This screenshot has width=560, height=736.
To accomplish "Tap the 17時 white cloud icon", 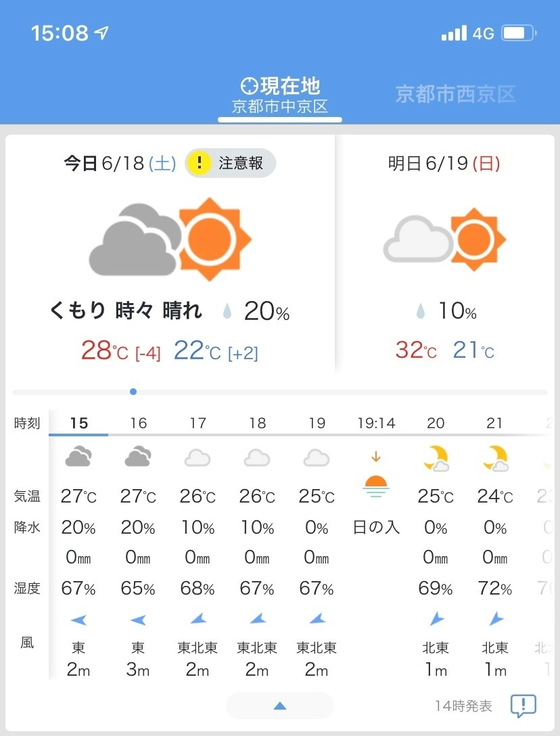I will coord(197,458).
